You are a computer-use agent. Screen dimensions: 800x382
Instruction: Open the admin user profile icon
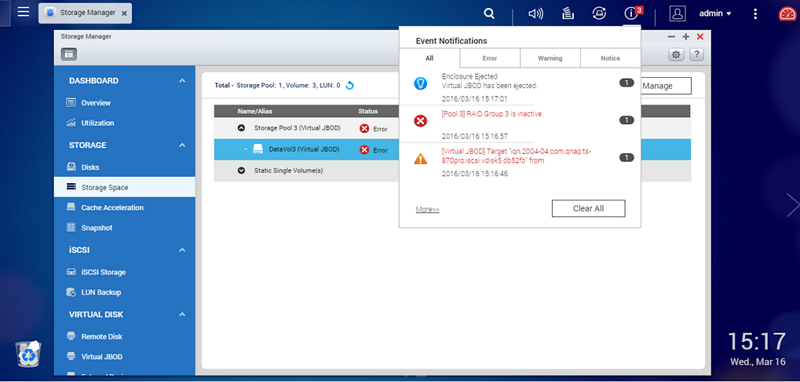coord(677,14)
